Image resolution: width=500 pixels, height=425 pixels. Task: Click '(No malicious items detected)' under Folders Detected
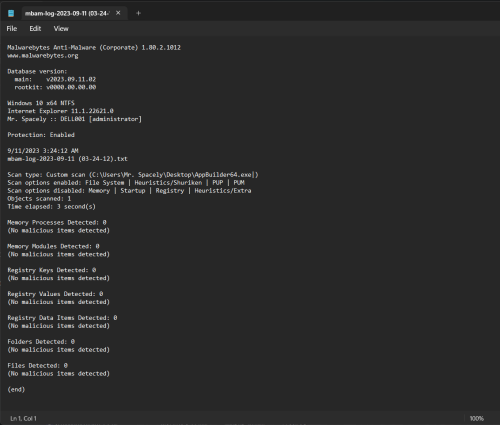[58, 350]
